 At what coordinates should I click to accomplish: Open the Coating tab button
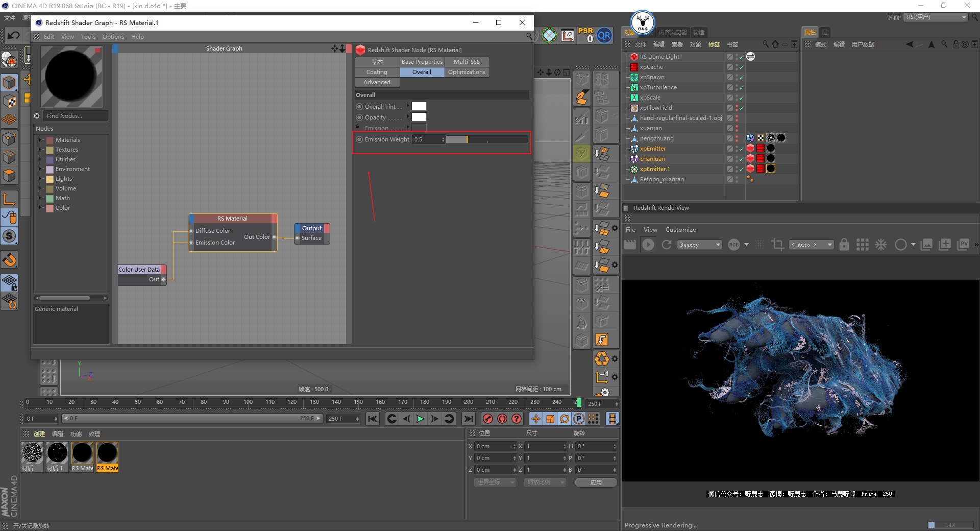coord(377,72)
